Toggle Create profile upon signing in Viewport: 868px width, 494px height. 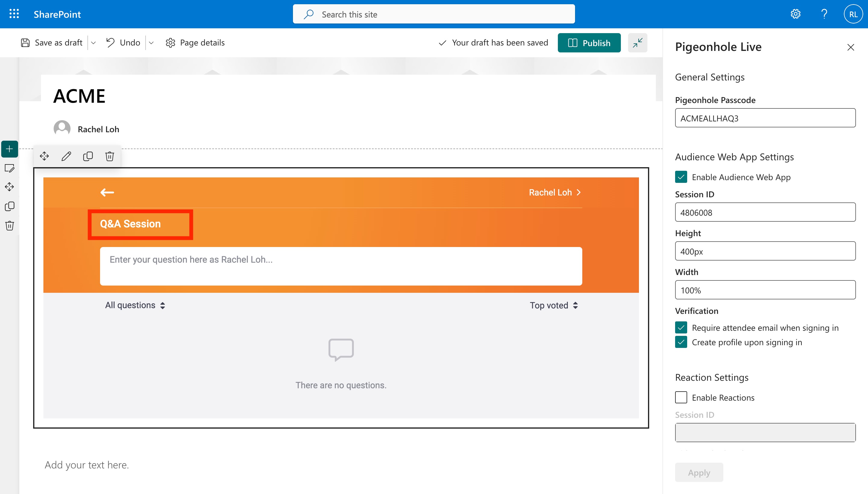point(681,342)
